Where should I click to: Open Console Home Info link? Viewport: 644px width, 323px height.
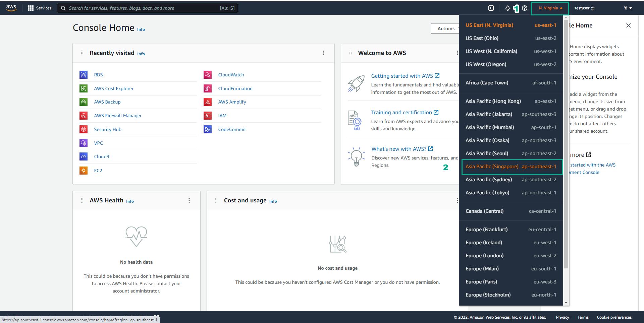pyautogui.click(x=141, y=29)
